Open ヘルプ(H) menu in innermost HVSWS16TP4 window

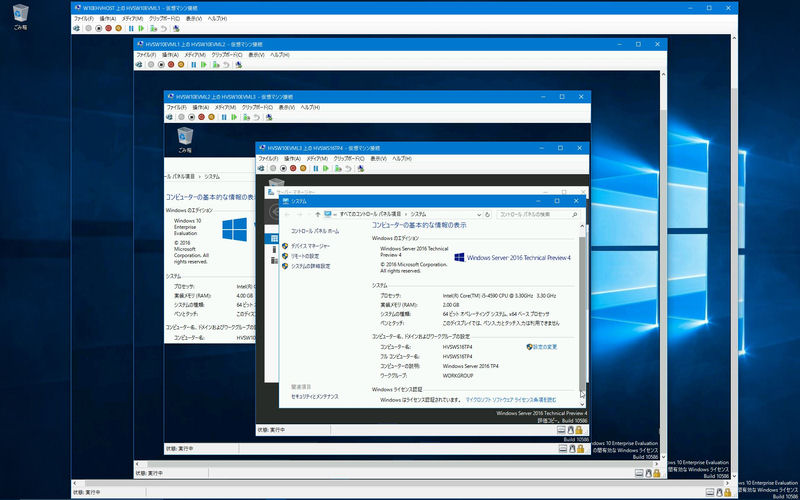pos(402,158)
